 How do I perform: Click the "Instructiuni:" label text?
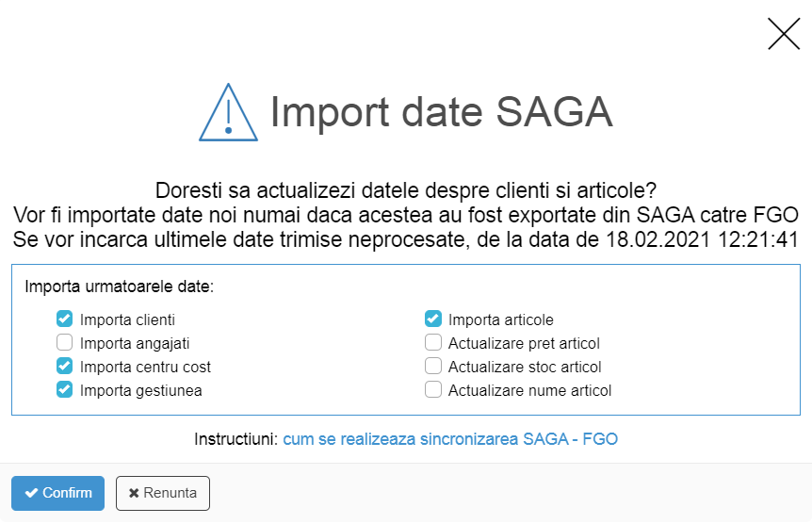tap(235, 439)
